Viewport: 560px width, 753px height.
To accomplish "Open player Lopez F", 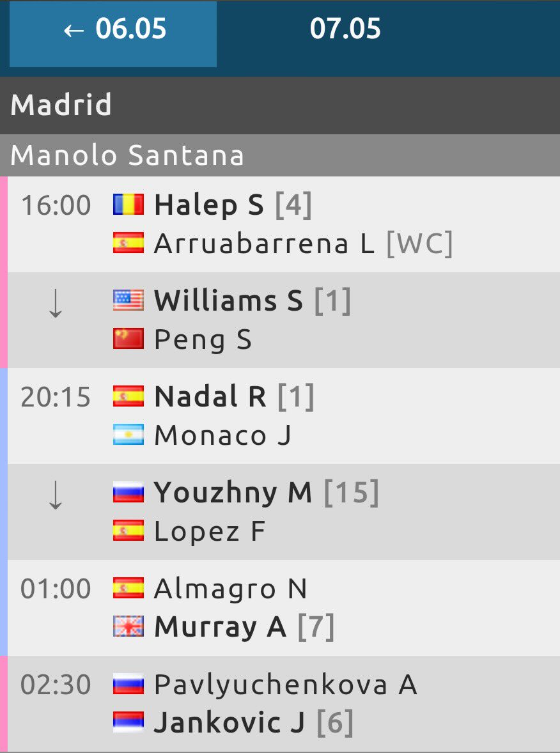I will [x=210, y=531].
